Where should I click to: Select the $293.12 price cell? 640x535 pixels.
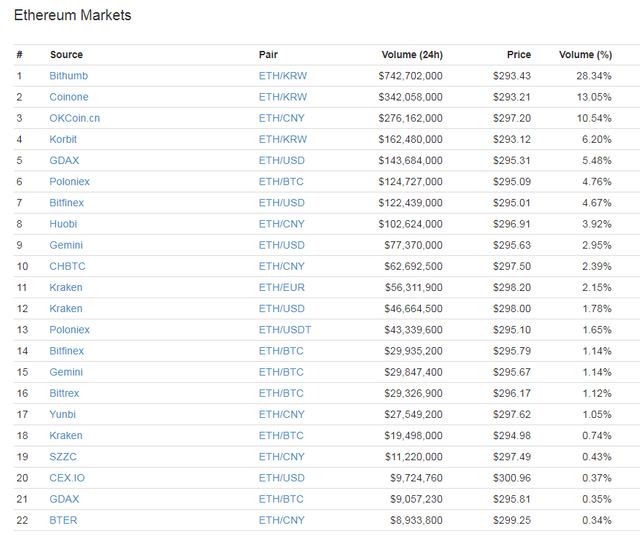point(512,140)
